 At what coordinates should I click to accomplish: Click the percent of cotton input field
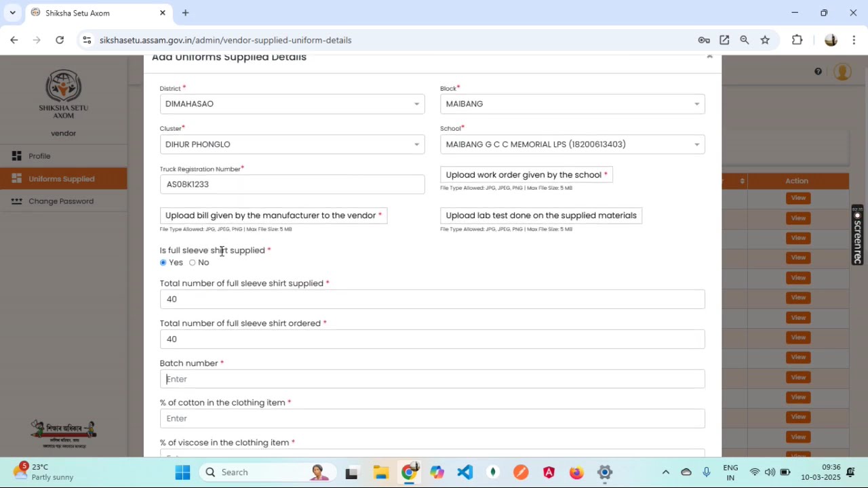(433, 418)
